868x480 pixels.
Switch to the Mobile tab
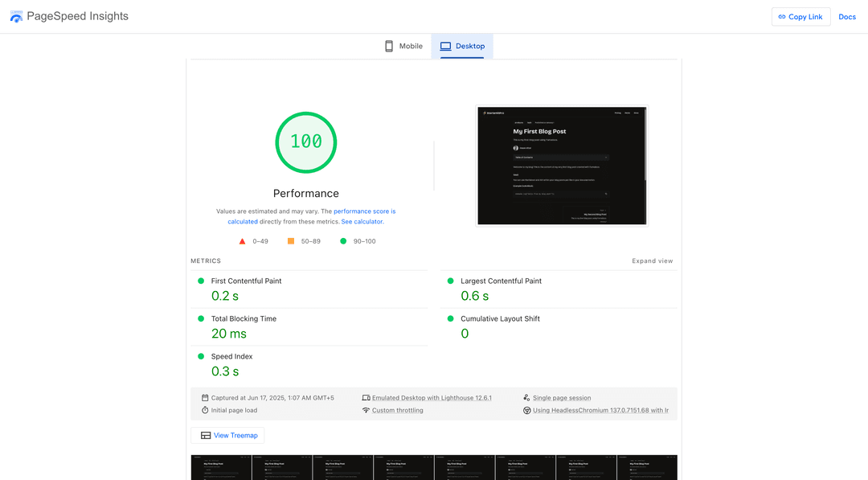click(403, 46)
